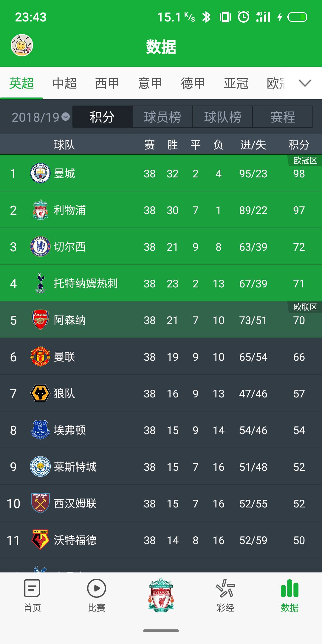The height and width of the screenshot is (644, 322).
Task: Tap the Wolves club crest
Action: click(40, 393)
